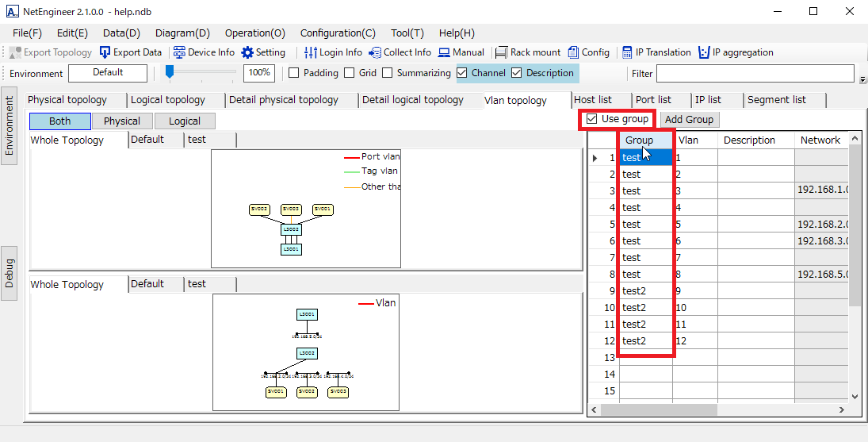Open Device Info from the toolbar

[179, 52]
